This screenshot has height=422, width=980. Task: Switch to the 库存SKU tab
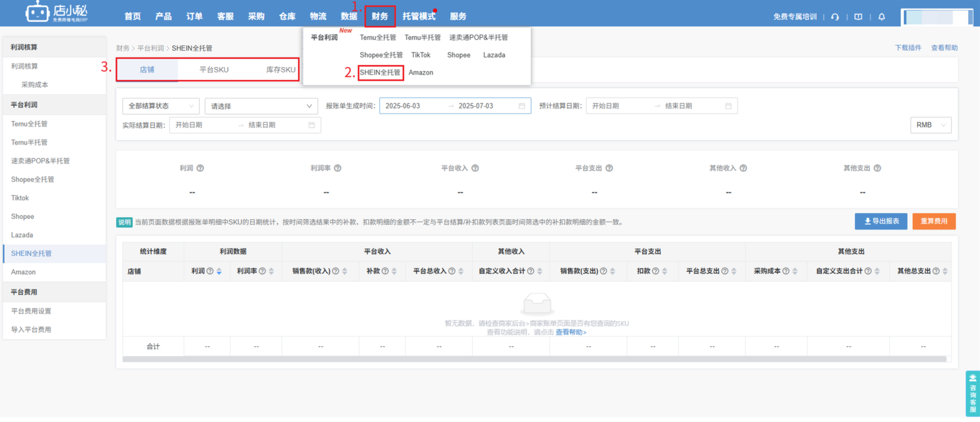click(281, 70)
